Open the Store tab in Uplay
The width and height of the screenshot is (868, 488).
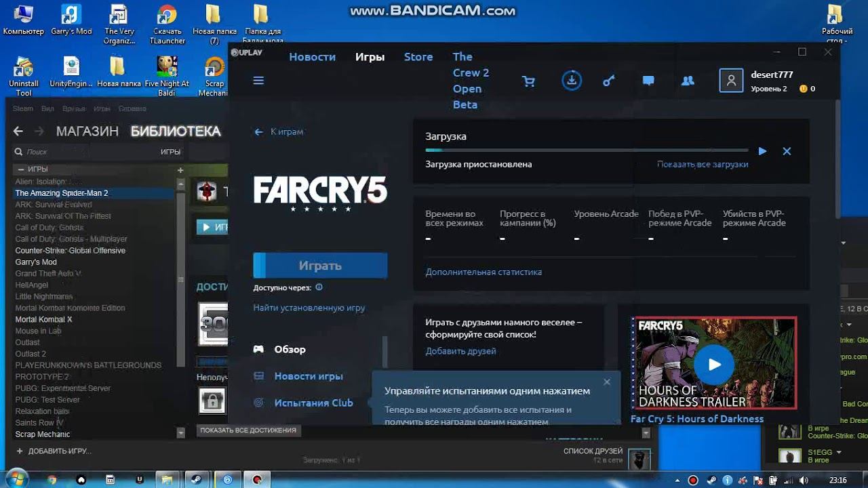click(418, 57)
